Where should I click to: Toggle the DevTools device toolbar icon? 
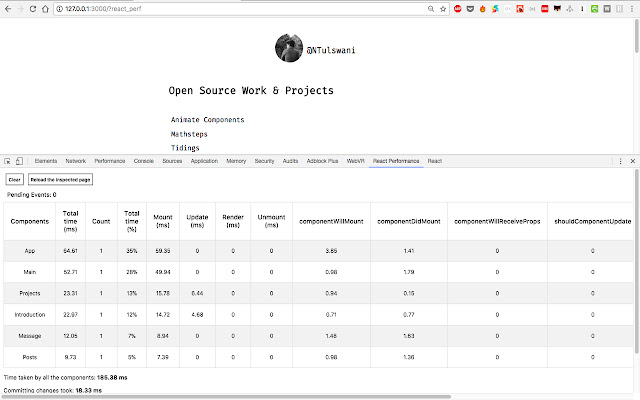pos(19,161)
